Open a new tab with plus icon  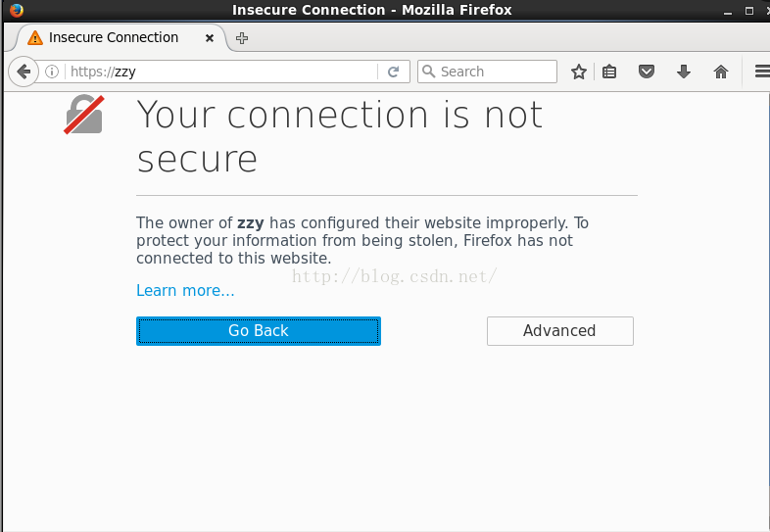click(x=242, y=38)
